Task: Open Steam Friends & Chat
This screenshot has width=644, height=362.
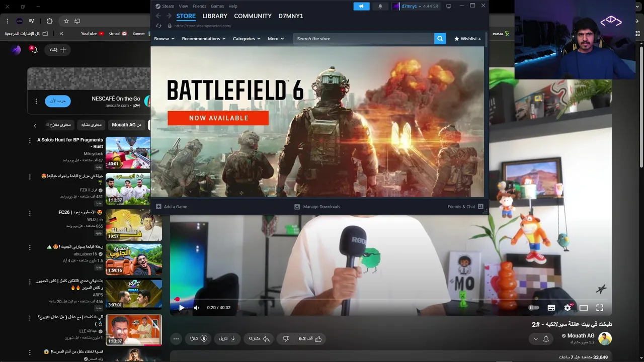Action: pyautogui.click(x=465, y=207)
